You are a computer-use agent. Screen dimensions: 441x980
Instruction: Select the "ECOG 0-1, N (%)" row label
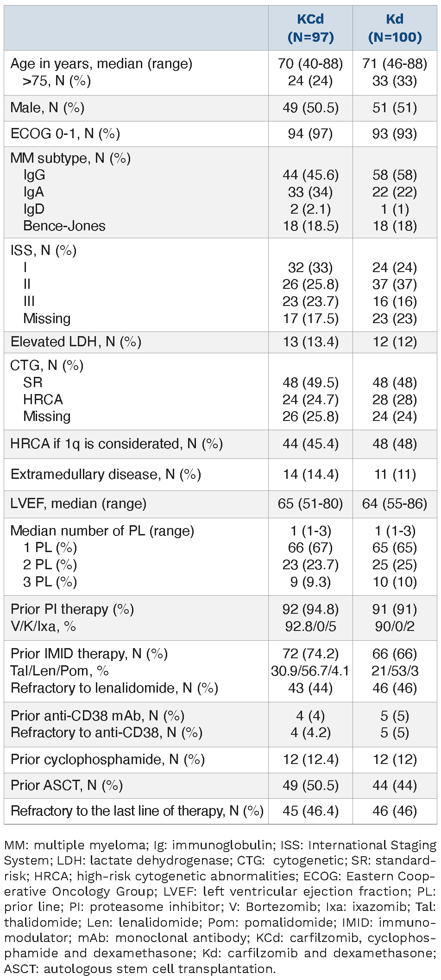pyautogui.click(x=65, y=134)
